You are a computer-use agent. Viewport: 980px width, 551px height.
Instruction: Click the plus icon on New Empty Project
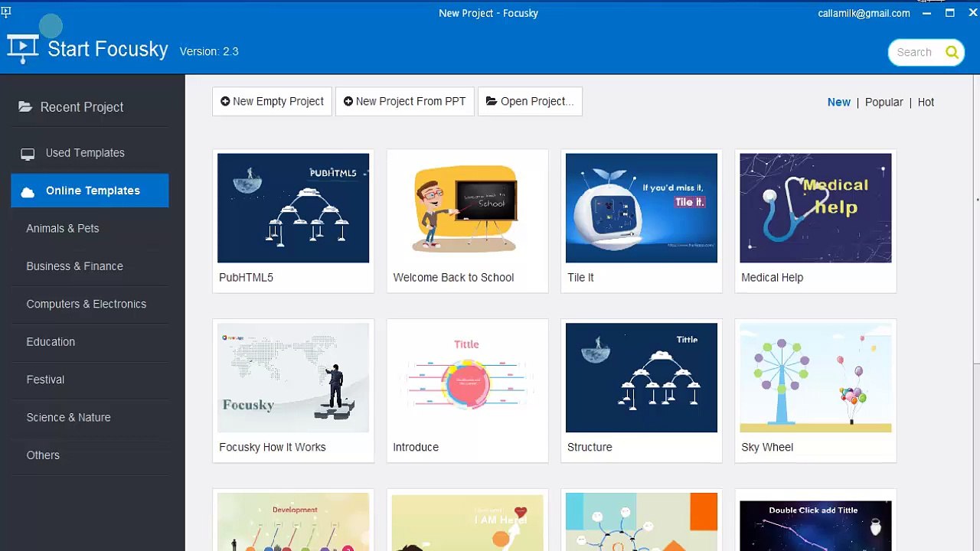(x=225, y=101)
